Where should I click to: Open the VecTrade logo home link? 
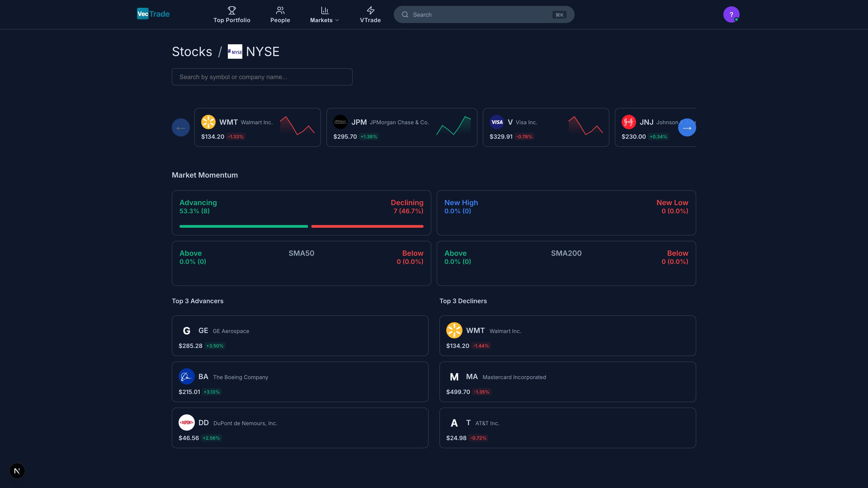[x=153, y=14]
